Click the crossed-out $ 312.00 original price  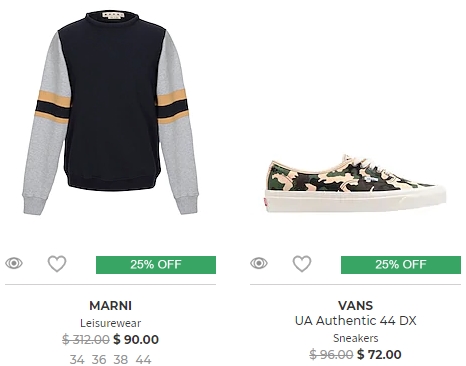86,340
